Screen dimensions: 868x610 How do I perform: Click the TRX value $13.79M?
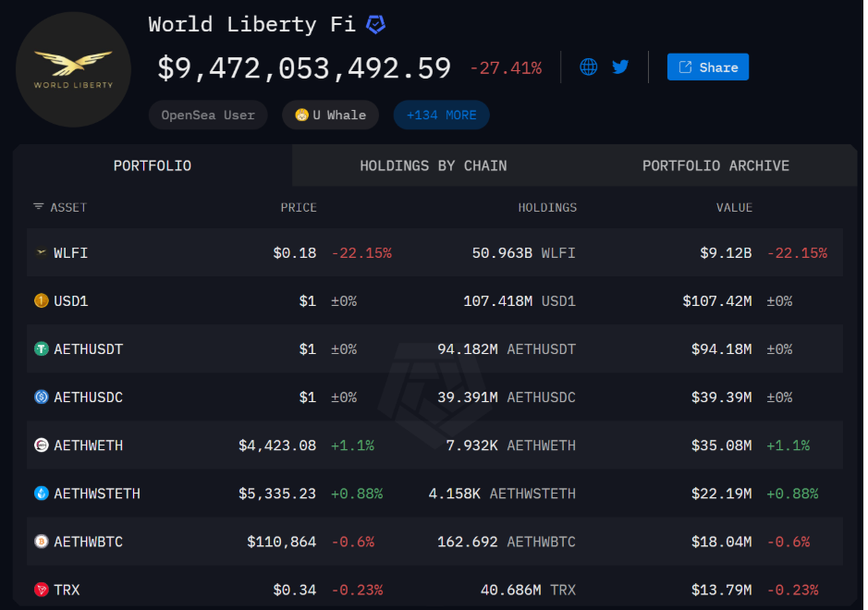coord(721,590)
